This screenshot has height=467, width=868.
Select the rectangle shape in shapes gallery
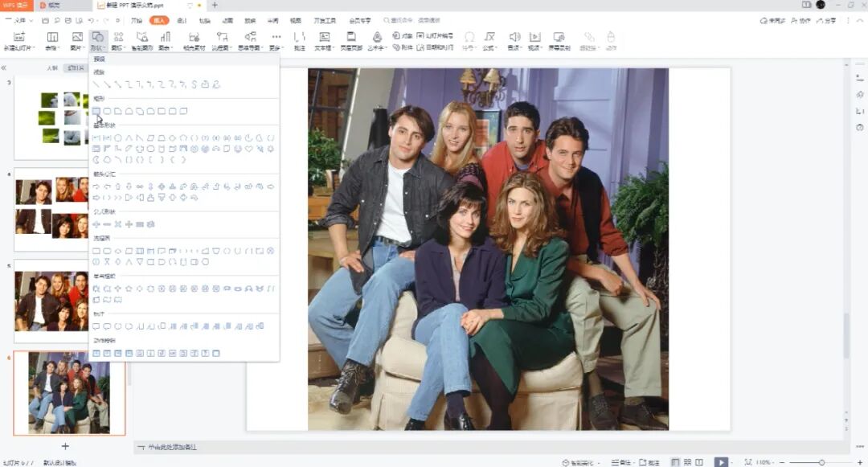(96, 111)
